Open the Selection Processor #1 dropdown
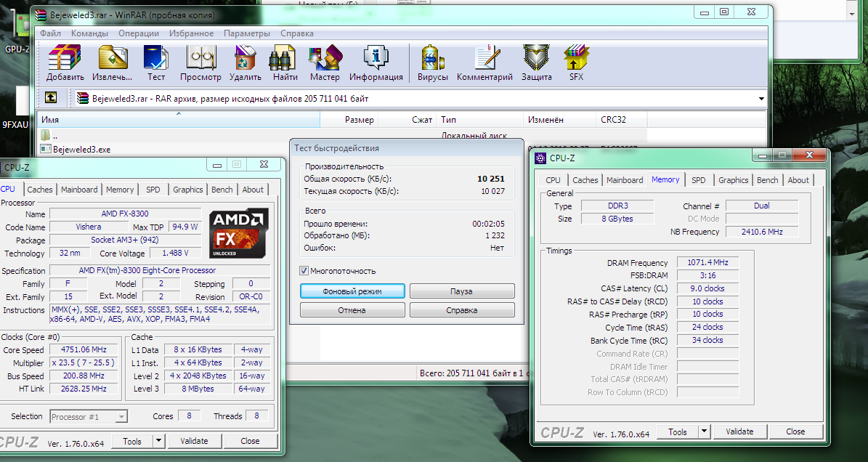The image size is (868, 462). pos(89,417)
